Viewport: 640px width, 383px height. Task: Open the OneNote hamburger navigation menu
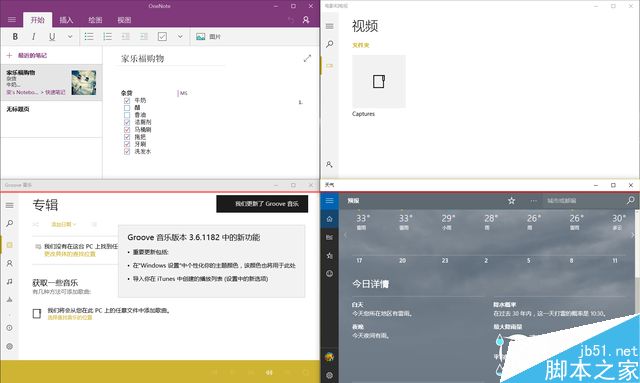point(12,20)
